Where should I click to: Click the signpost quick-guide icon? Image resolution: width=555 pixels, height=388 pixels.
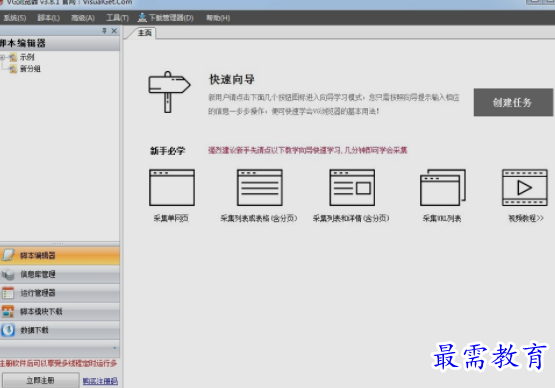point(169,92)
